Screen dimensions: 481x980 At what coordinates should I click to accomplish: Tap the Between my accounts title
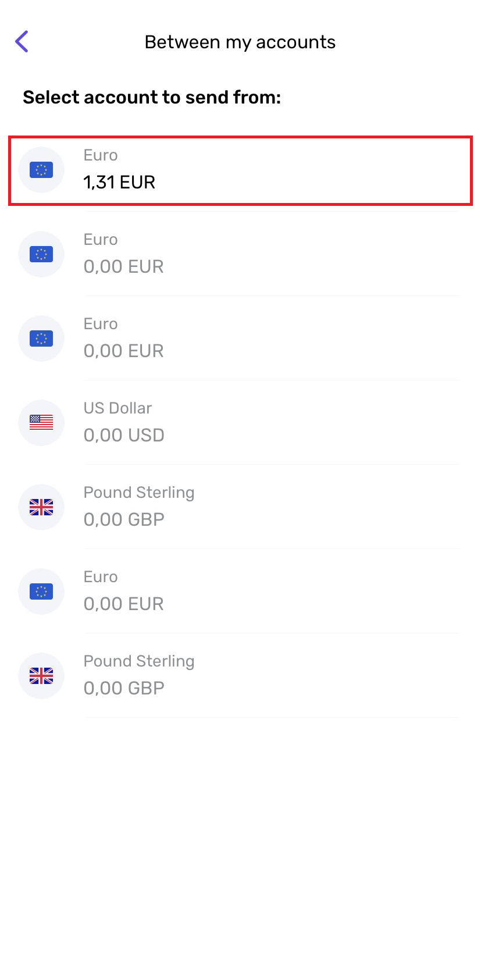point(240,42)
